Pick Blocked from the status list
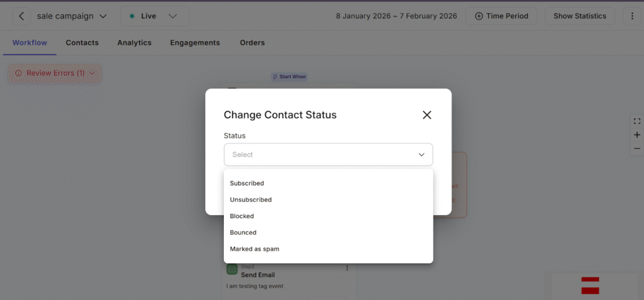644x300 pixels. click(242, 216)
